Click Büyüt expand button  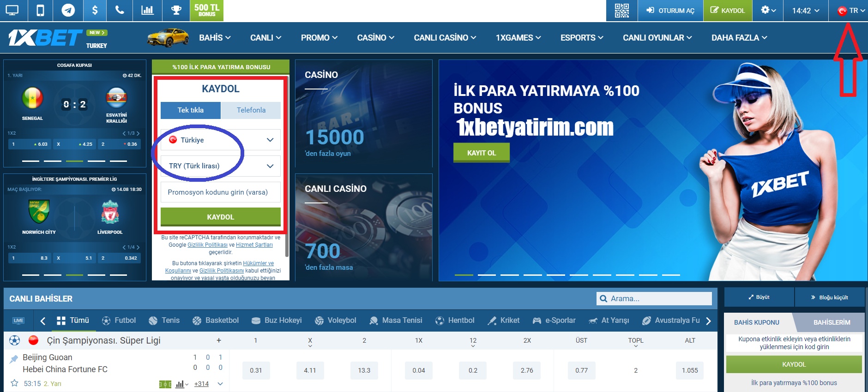pos(759,297)
